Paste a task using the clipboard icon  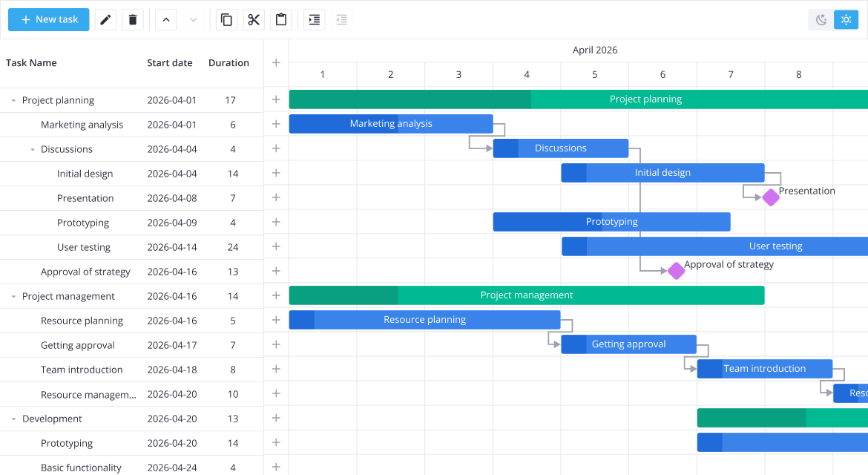[x=281, y=19]
